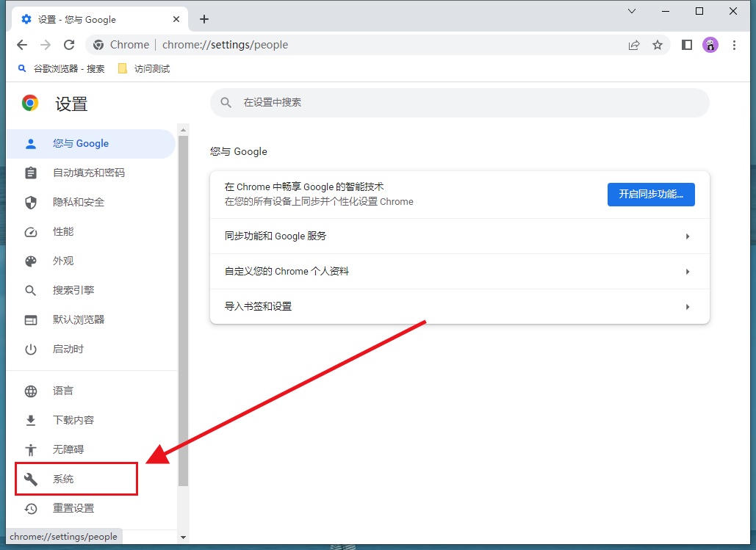Click the 开启同步功能... button
The width and height of the screenshot is (756, 550).
651,195
